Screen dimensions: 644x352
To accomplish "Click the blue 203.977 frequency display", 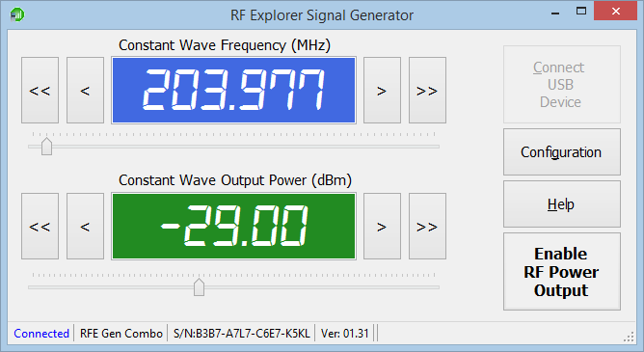I will pos(233,91).
